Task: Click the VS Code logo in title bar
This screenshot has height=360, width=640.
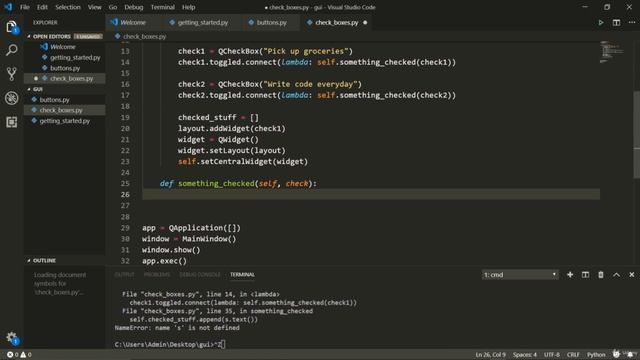Action: (x=8, y=7)
